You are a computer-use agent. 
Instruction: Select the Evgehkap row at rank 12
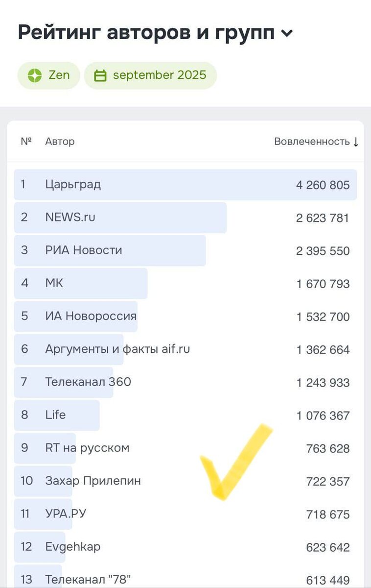(185, 547)
